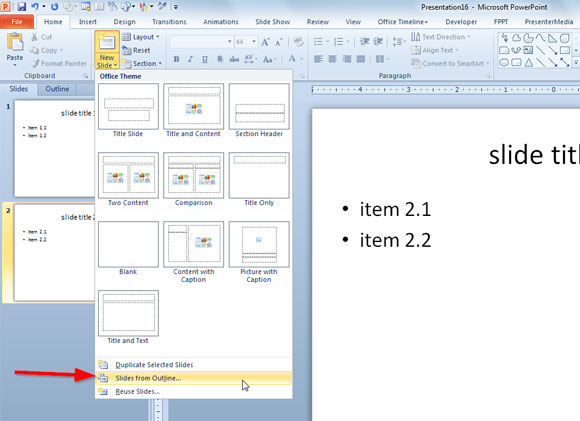Open Paragraph dialog launcher

tap(488, 76)
